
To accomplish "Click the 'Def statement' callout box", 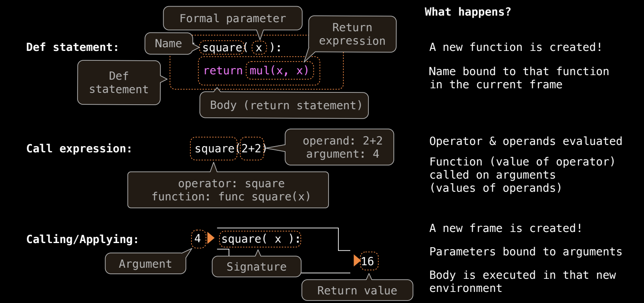I will [119, 83].
